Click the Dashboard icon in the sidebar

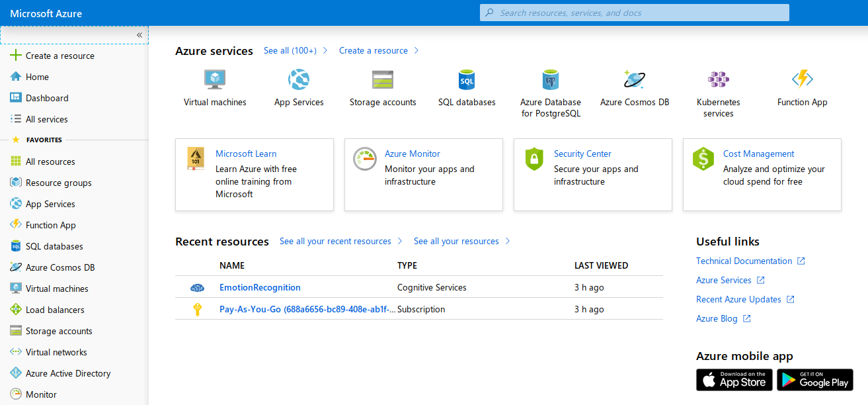point(16,98)
